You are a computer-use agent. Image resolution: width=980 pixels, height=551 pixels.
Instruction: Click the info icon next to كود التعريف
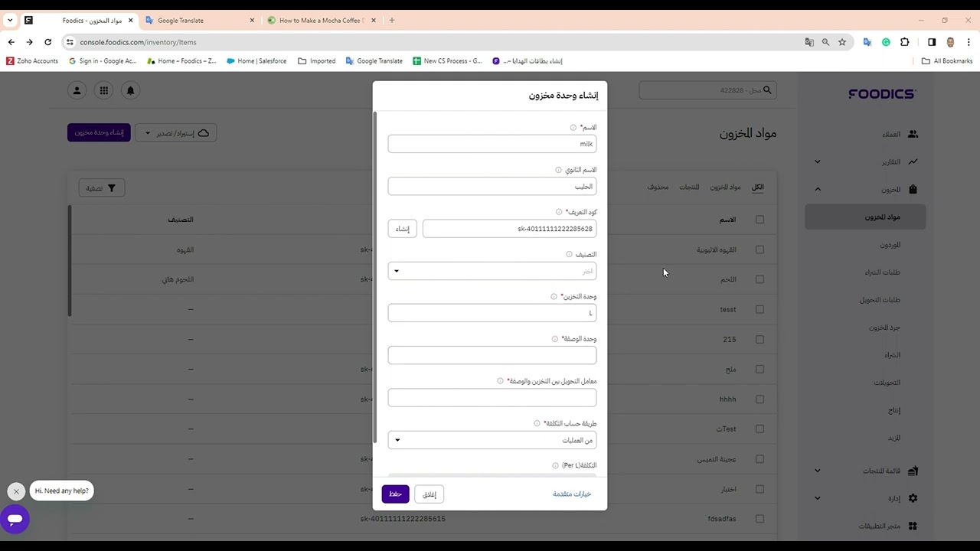point(559,212)
